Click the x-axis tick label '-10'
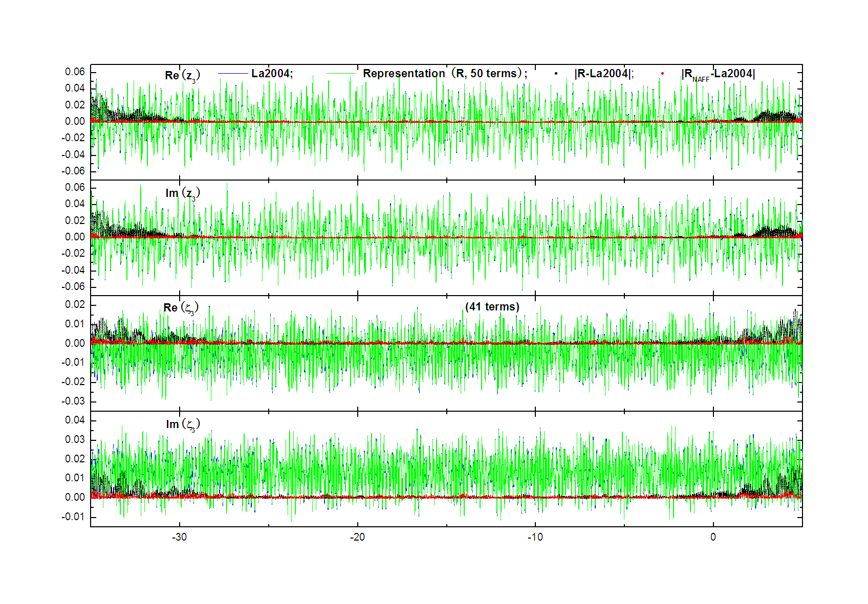The height and width of the screenshot is (604, 868). coord(535,537)
